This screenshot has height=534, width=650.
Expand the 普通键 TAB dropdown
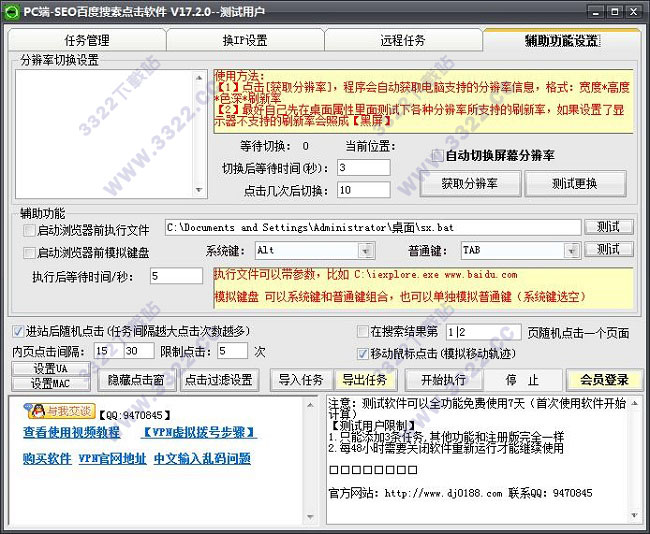(x=572, y=250)
